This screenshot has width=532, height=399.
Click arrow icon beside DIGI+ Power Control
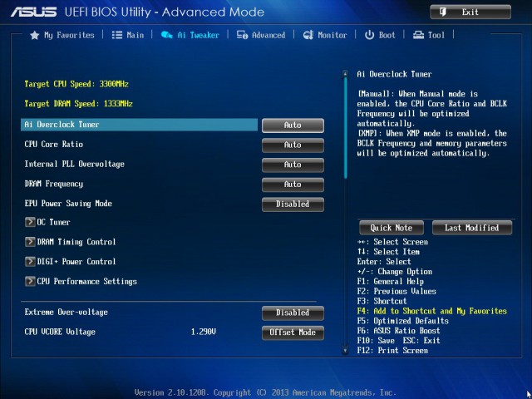pos(30,262)
